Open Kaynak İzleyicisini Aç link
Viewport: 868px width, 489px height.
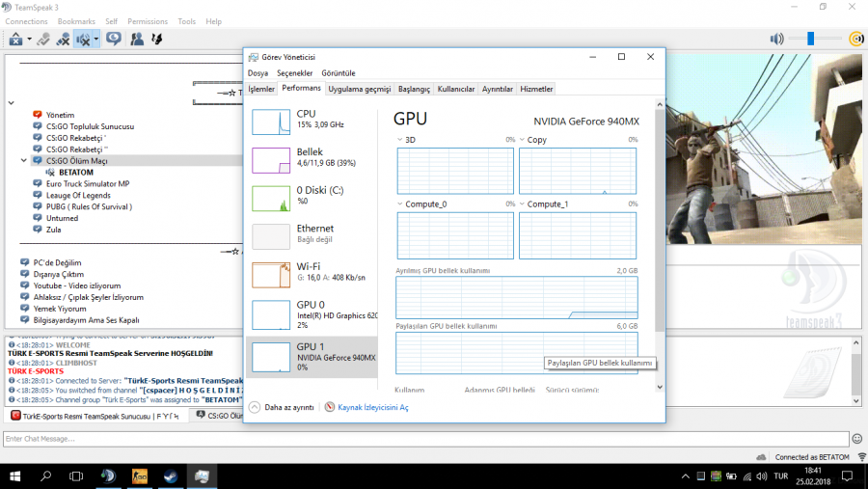pyautogui.click(x=372, y=407)
